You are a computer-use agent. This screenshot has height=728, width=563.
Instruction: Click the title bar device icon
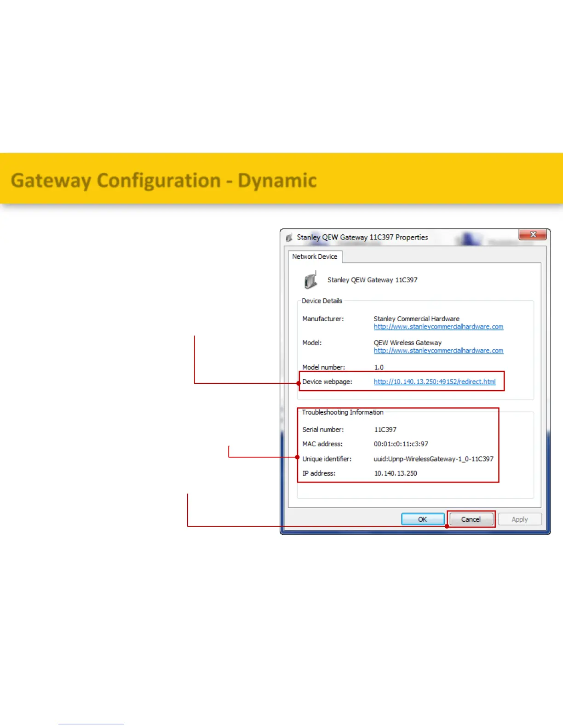289,238
